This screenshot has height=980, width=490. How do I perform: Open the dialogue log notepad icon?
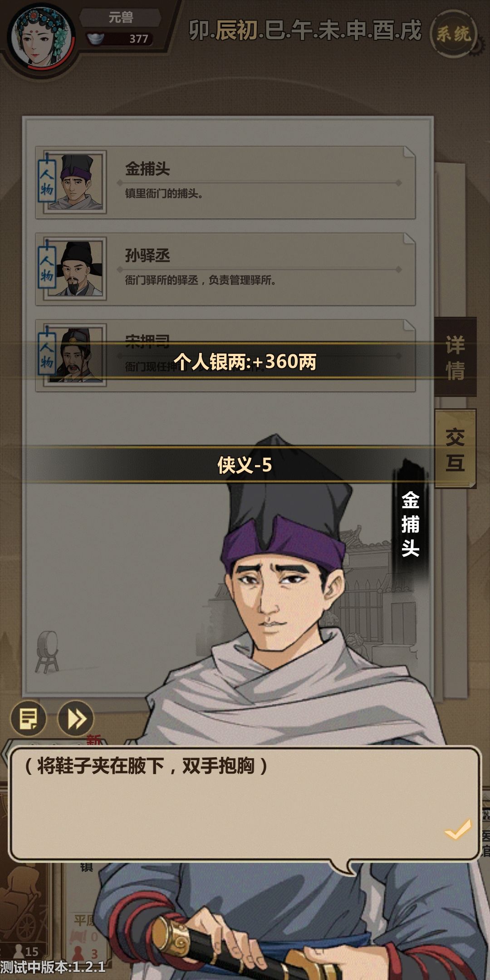(x=29, y=718)
